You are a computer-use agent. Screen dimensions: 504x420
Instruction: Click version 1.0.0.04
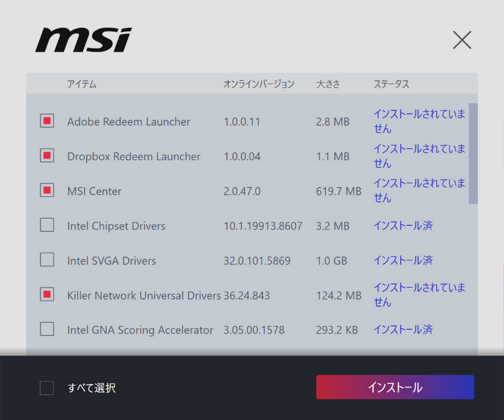(242, 156)
